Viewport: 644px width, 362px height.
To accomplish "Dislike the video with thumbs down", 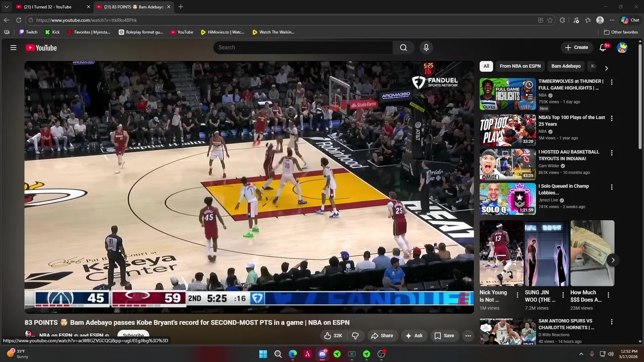I will [355, 335].
